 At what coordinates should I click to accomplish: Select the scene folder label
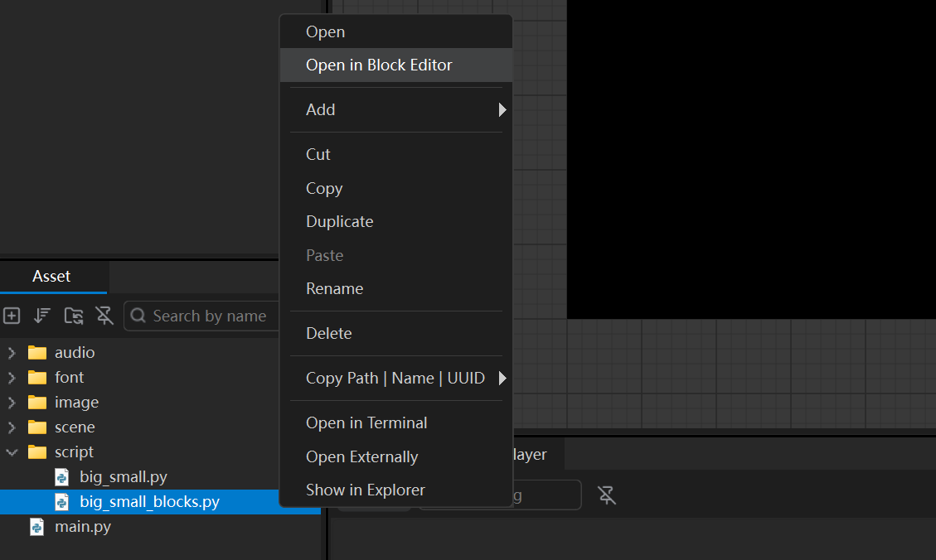point(75,427)
